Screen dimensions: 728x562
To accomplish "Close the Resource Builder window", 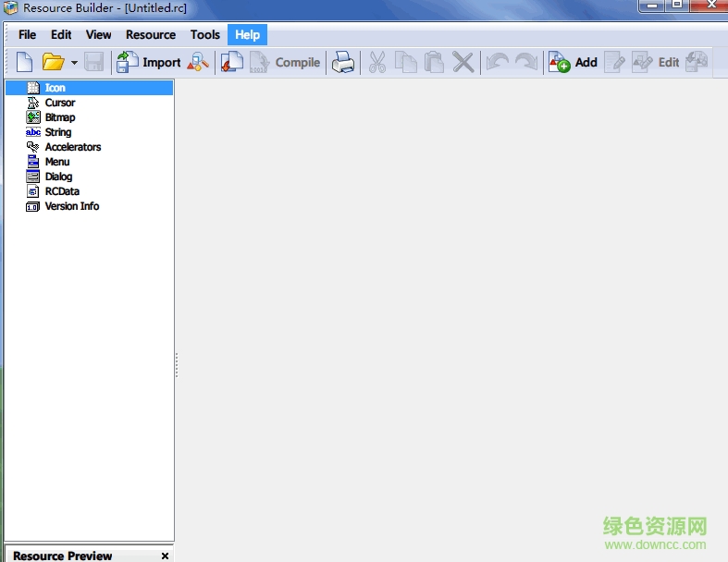I will point(710,6).
